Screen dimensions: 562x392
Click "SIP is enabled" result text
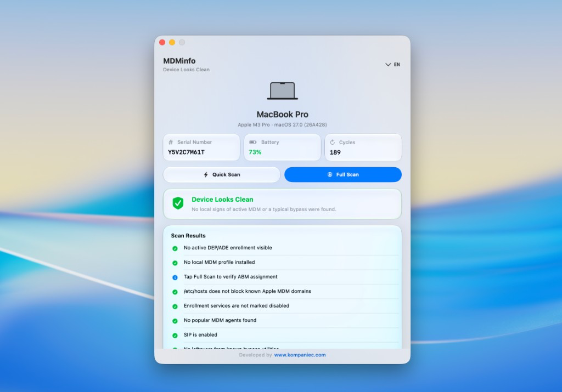[200, 335]
